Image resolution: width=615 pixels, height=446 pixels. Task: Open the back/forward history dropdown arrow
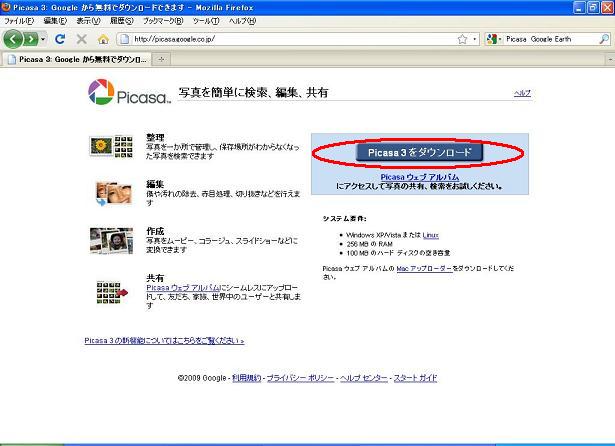point(43,39)
